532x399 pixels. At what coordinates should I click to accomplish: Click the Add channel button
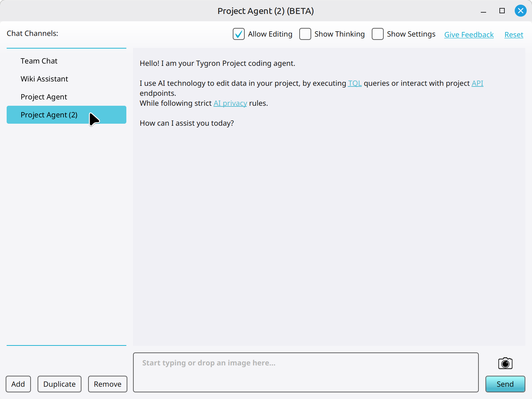click(18, 384)
